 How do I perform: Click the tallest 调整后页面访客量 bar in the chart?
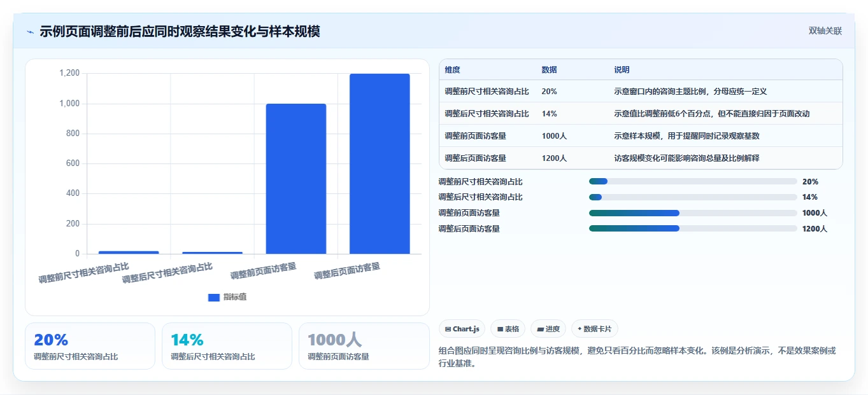pyautogui.click(x=380, y=164)
